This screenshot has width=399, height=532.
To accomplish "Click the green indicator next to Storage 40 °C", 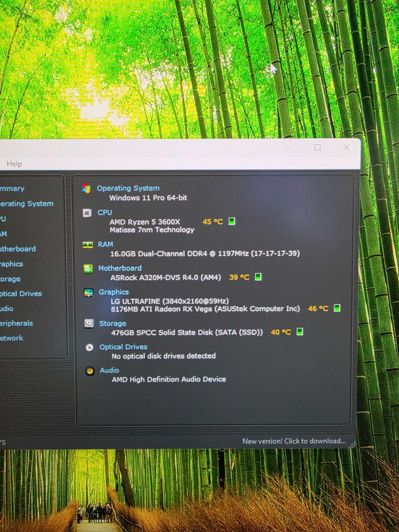I will pyautogui.click(x=300, y=332).
